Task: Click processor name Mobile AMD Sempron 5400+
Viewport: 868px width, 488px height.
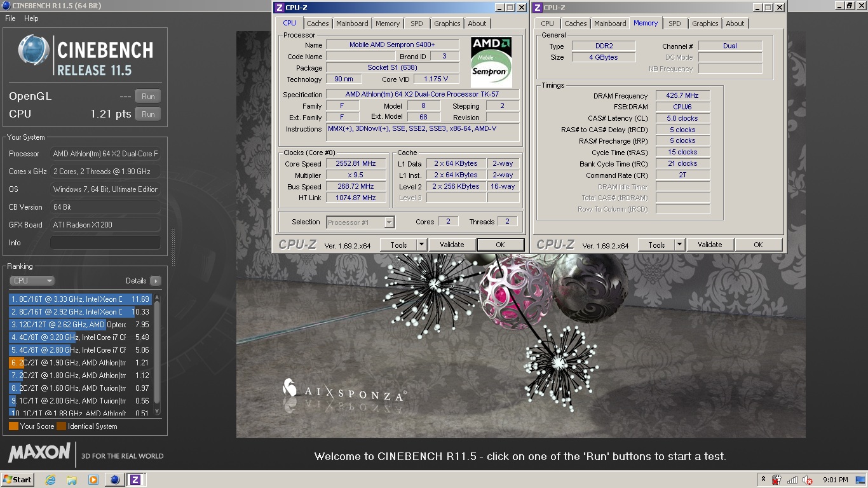Action: (x=392, y=44)
